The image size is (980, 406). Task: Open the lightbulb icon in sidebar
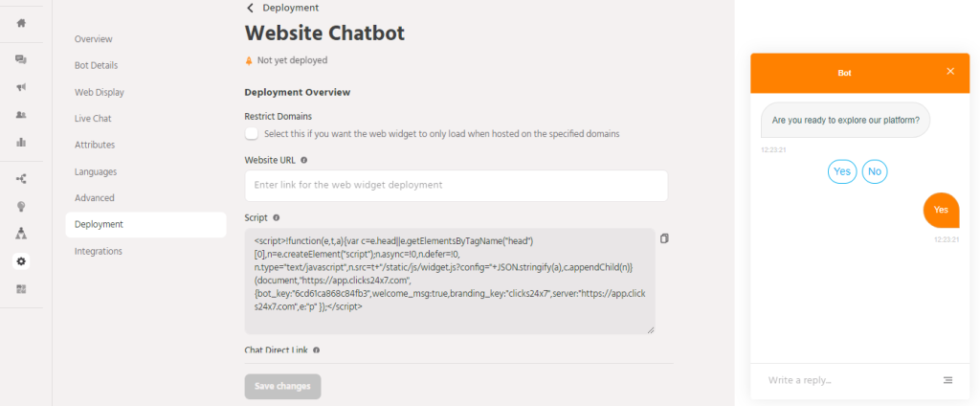21,206
